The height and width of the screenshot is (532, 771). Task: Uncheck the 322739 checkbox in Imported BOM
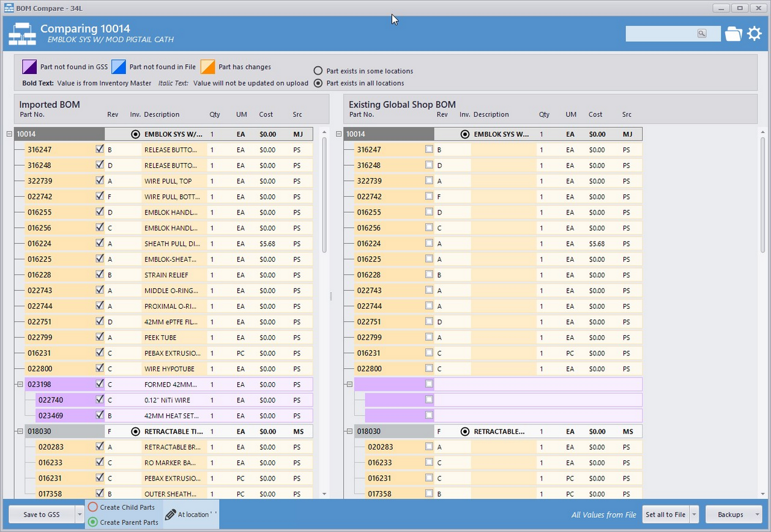pyautogui.click(x=100, y=180)
